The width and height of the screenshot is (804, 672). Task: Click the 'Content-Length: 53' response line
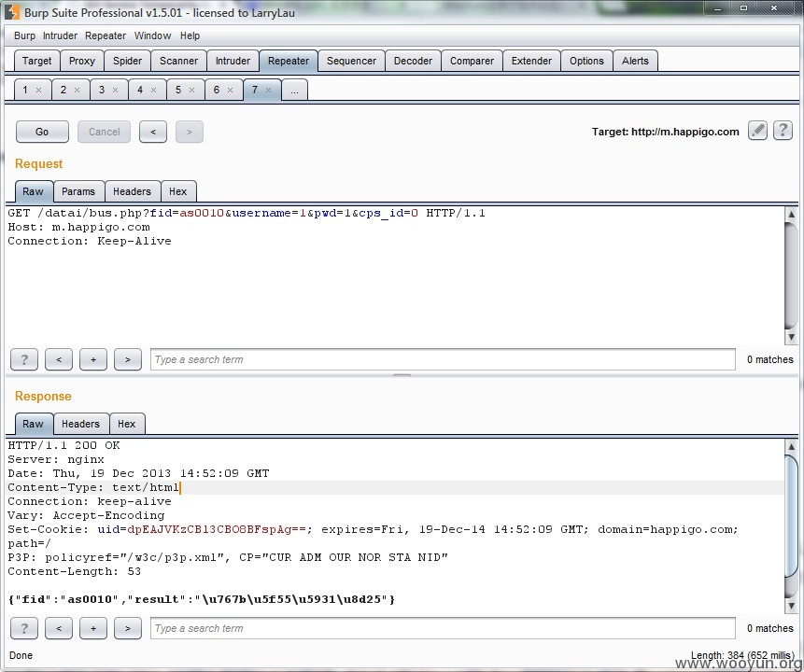coord(75,571)
